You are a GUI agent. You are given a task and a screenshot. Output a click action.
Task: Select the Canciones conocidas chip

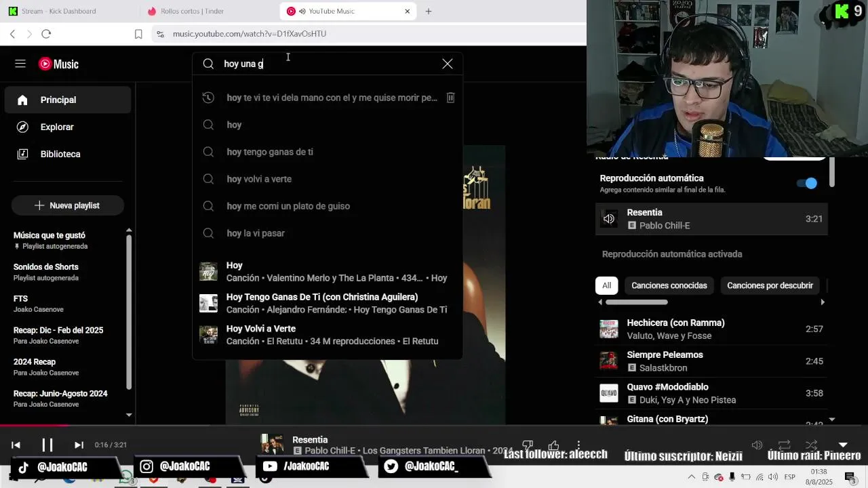point(669,285)
